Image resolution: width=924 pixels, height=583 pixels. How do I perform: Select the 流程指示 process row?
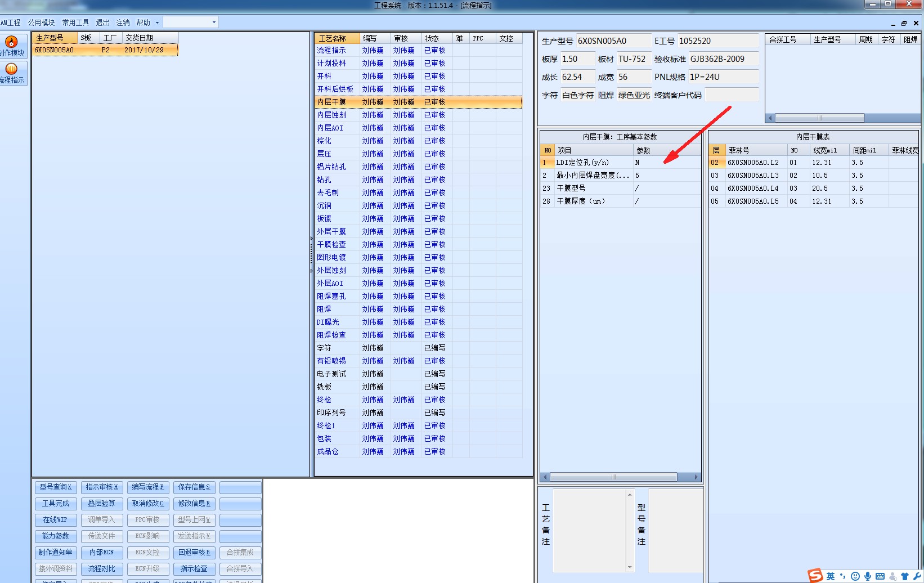[418, 51]
